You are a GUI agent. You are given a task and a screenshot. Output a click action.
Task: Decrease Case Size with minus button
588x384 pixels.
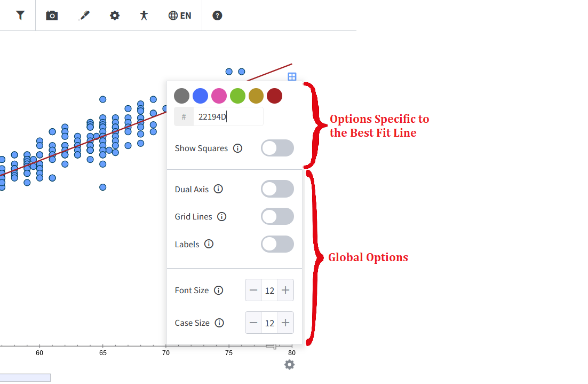pos(253,323)
